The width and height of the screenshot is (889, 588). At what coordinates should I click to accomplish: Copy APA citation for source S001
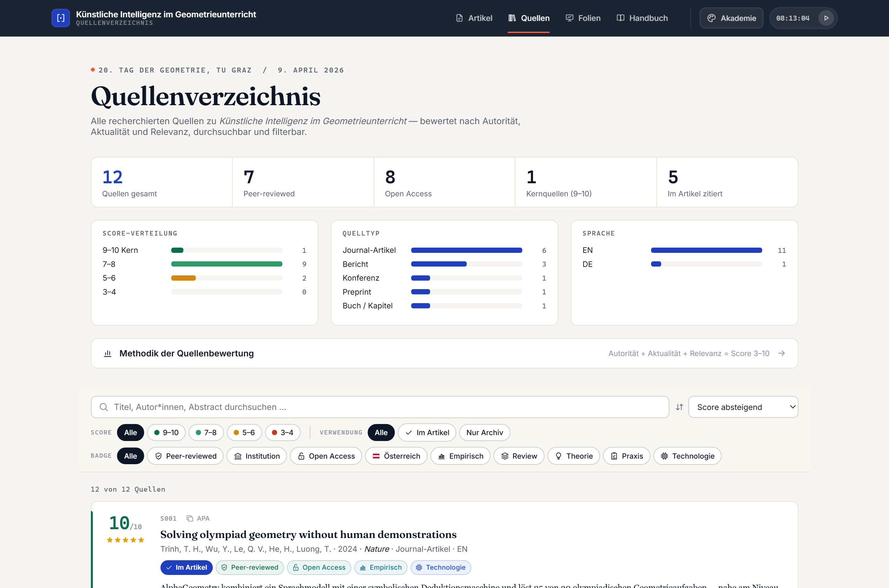pos(198,518)
